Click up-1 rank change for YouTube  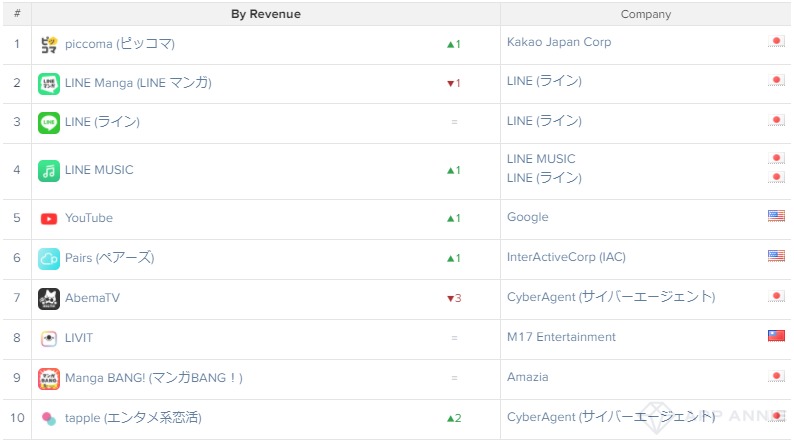click(454, 219)
